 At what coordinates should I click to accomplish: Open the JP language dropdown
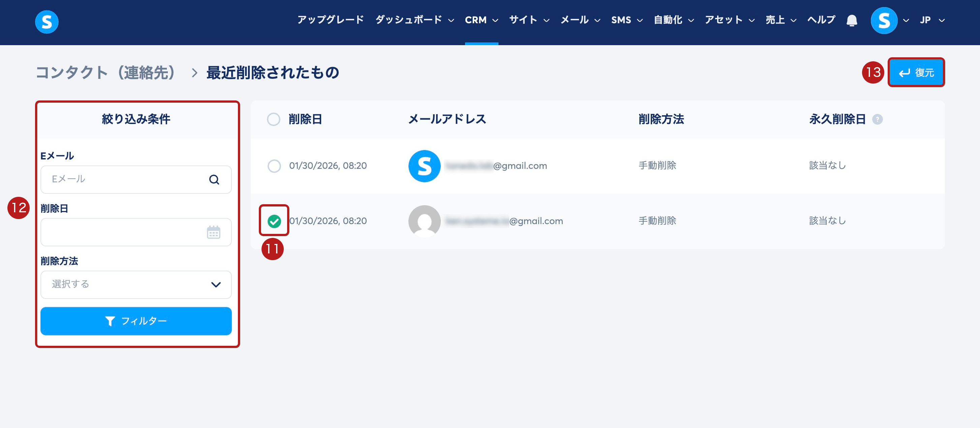(932, 20)
